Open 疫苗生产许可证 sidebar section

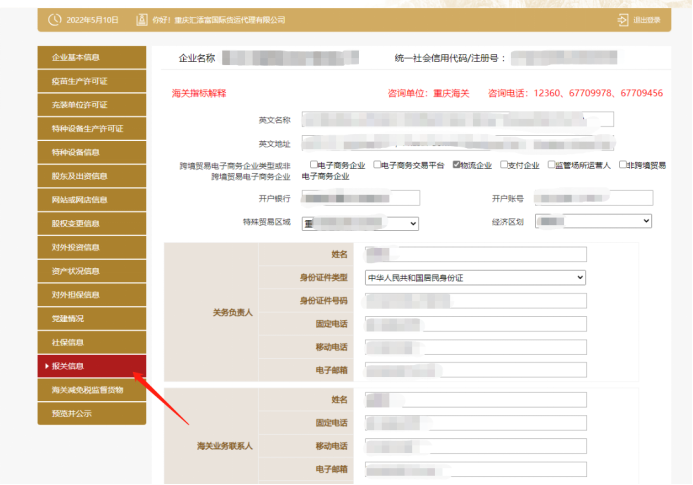[92, 81]
